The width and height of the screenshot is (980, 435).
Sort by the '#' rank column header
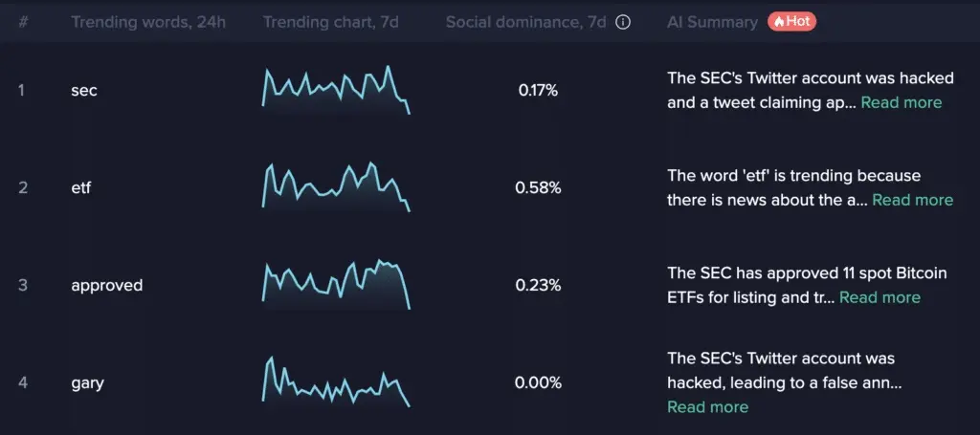(x=23, y=22)
